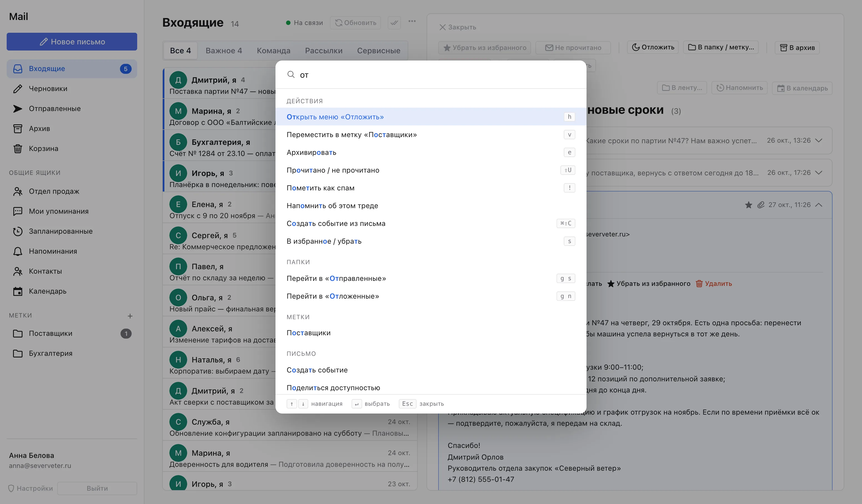
Task: Click the mark-all-read double check icon
Action: pos(394,22)
